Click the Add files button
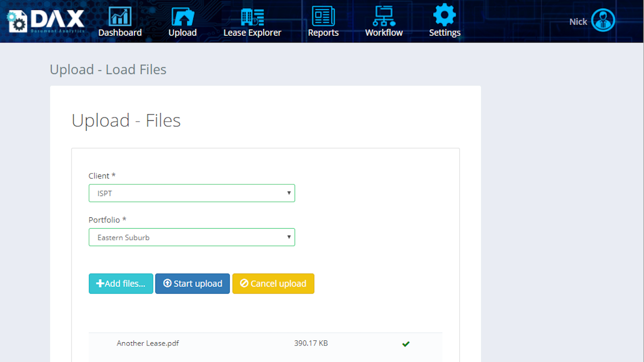Screen dimensions: 644x362 point(121,284)
